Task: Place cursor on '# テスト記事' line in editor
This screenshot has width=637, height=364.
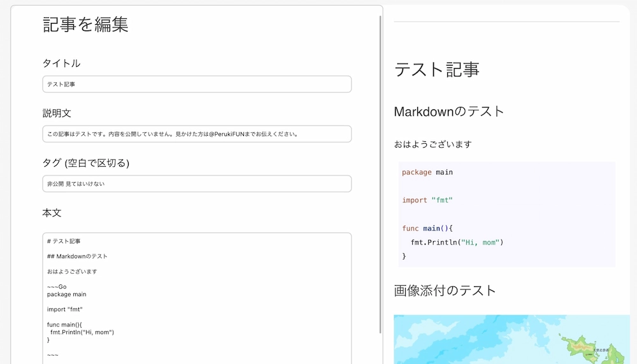Action: (x=64, y=241)
